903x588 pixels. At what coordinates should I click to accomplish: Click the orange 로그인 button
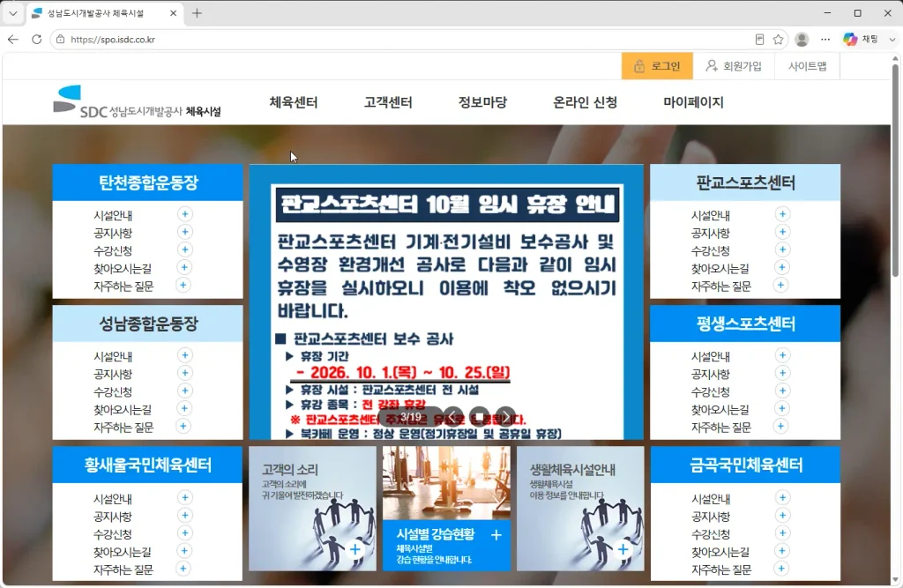pyautogui.click(x=656, y=66)
